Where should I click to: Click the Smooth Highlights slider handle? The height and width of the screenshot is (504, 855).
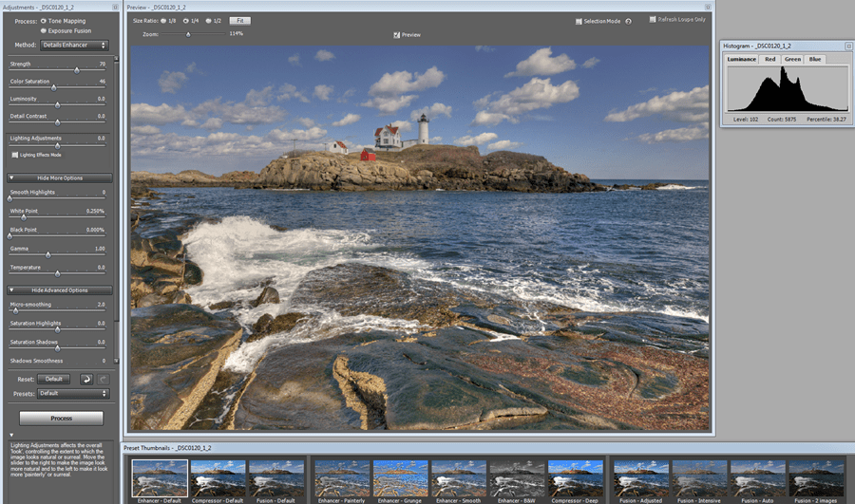click(x=9, y=198)
